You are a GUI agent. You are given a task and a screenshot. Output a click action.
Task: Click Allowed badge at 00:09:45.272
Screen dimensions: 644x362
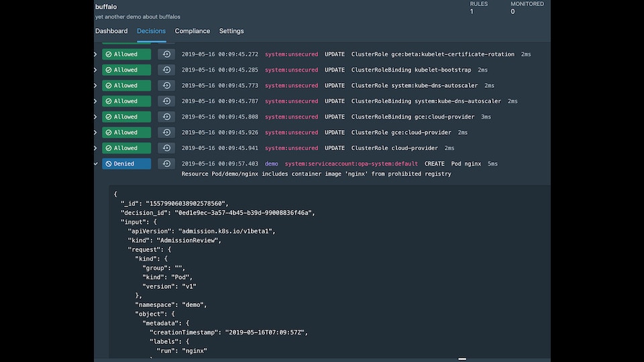127,54
